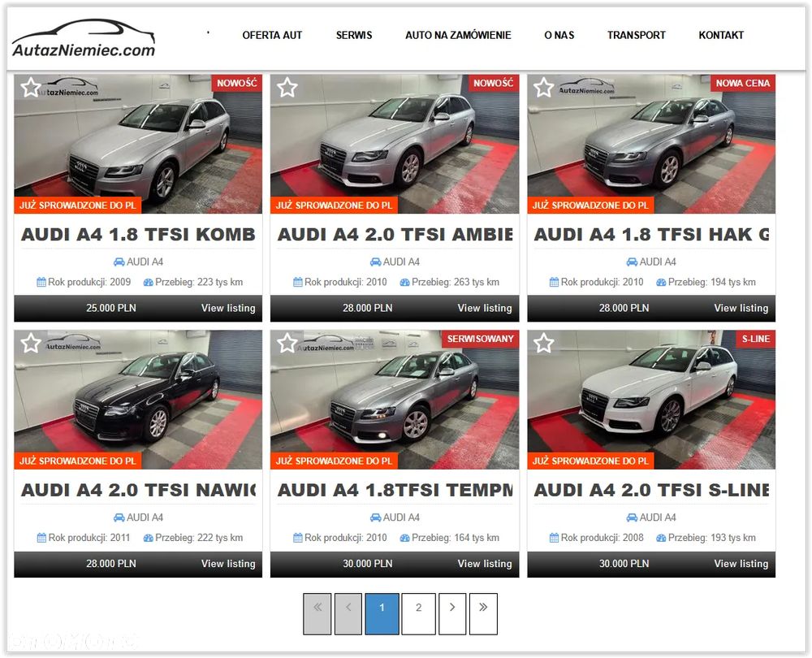Click calendar icon beside Rok produkcji: 2008
Viewport: 812px width, 658px height.
tap(554, 538)
